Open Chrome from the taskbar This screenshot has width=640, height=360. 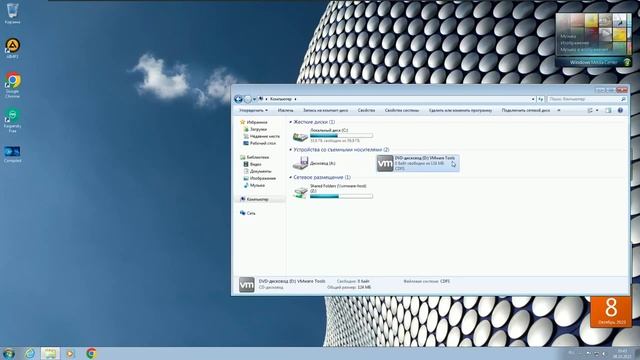[x=91, y=353]
